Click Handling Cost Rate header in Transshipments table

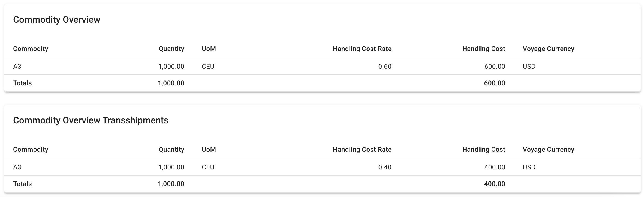click(x=362, y=150)
